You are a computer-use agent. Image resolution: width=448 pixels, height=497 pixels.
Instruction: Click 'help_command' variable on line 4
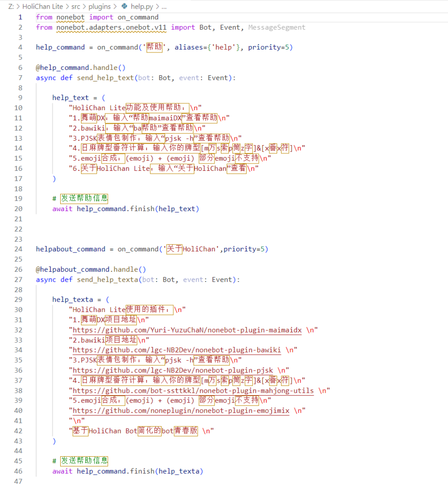(x=60, y=47)
